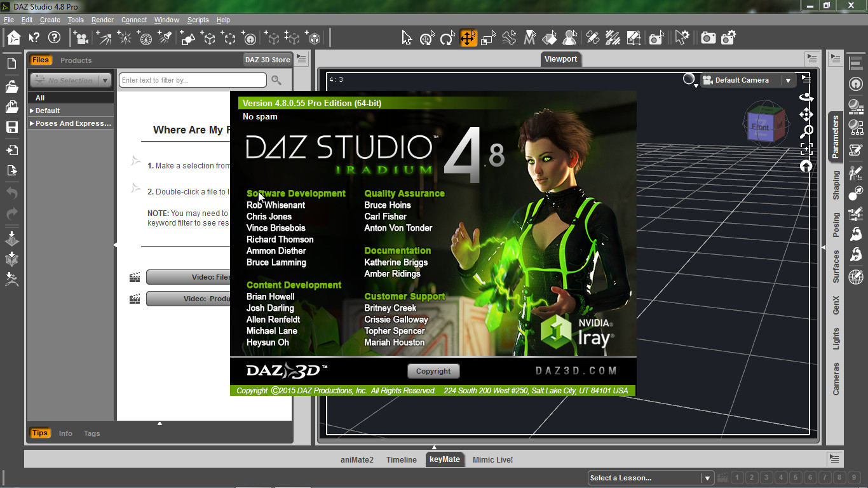
Task: Open the Surfaces side tab
Action: click(x=836, y=266)
